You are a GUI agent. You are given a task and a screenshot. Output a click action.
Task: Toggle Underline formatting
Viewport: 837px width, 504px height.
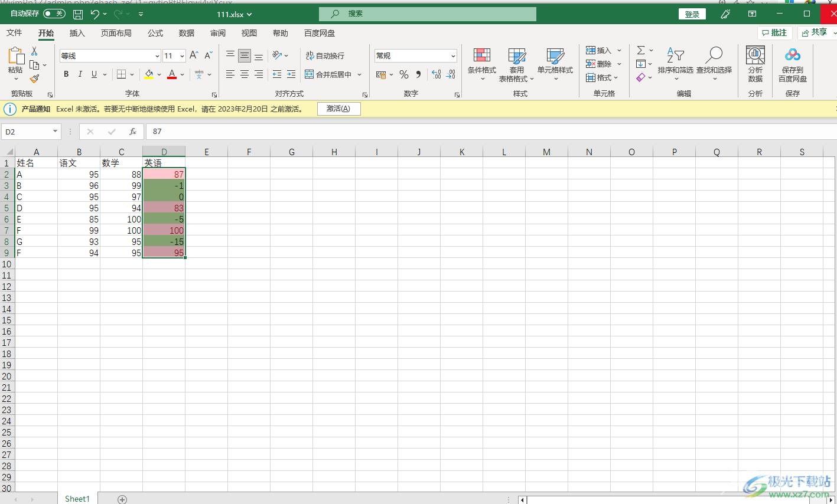[94, 74]
